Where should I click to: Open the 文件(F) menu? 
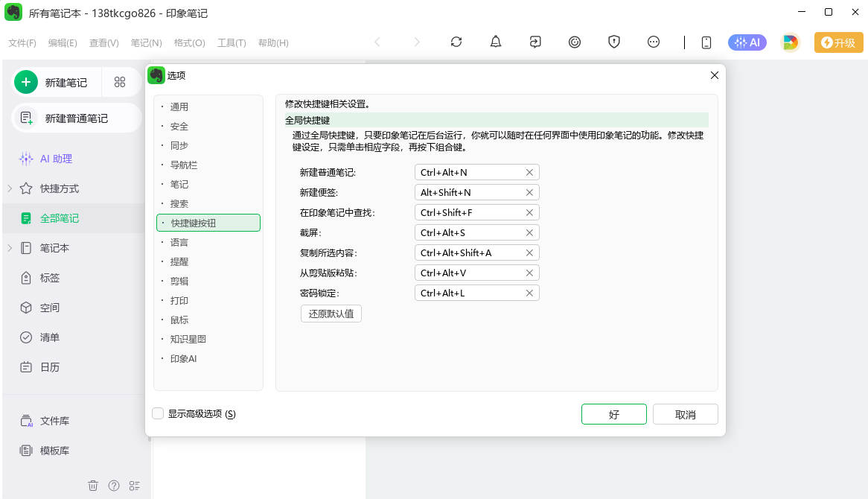(x=22, y=42)
